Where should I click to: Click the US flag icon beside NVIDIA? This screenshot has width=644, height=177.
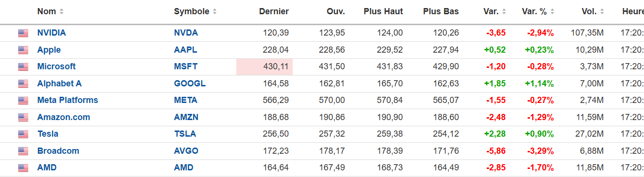[x=23, y=33]
